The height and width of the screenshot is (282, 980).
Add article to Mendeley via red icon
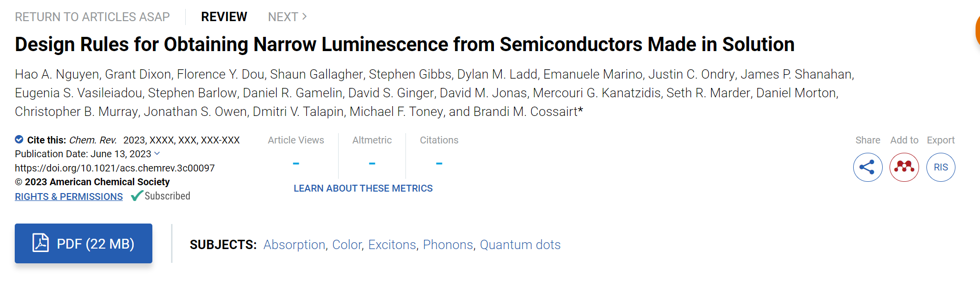pyautogui.click(x=904, y=168)
